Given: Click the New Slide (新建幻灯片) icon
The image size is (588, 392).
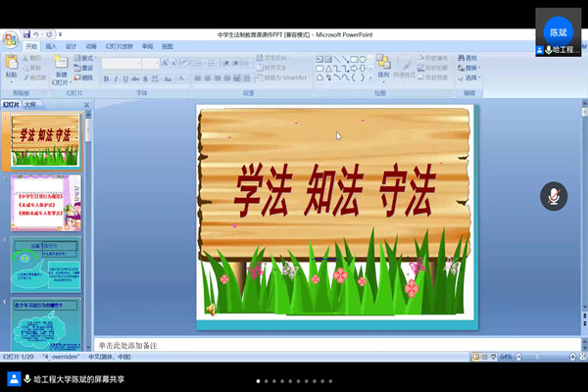Looking at the screenshot, I should [61, 66].
